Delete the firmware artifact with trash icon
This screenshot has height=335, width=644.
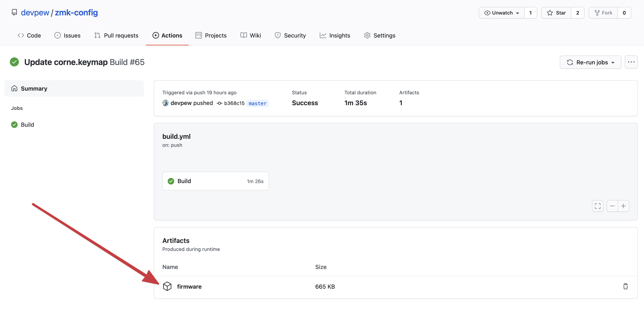625,286
